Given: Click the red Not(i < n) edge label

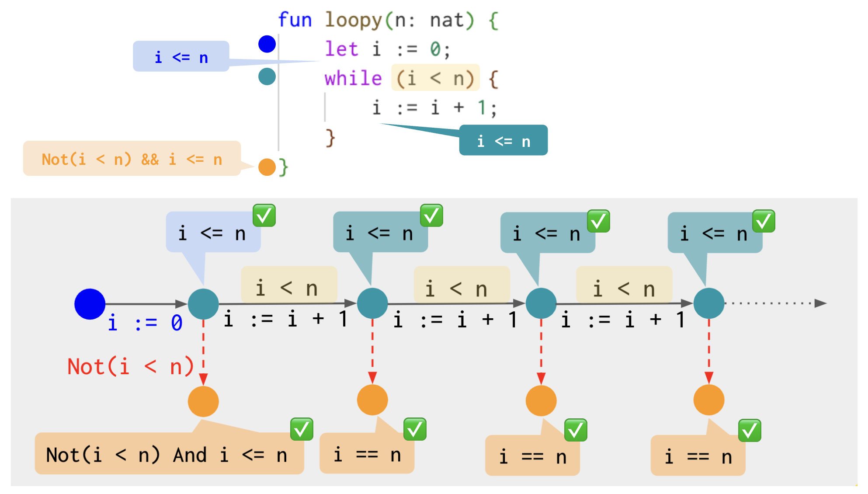Looking at the screenshot, I should click(x=130, y=366).
